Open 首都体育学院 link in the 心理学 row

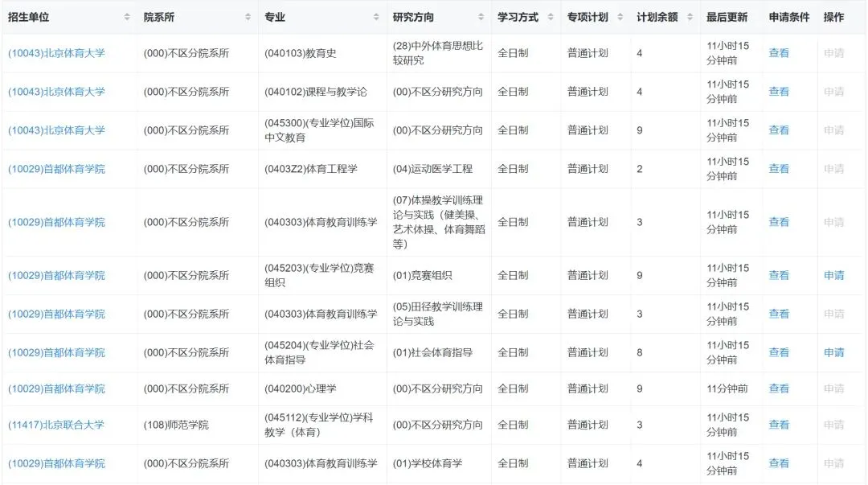tap(56, 388)
